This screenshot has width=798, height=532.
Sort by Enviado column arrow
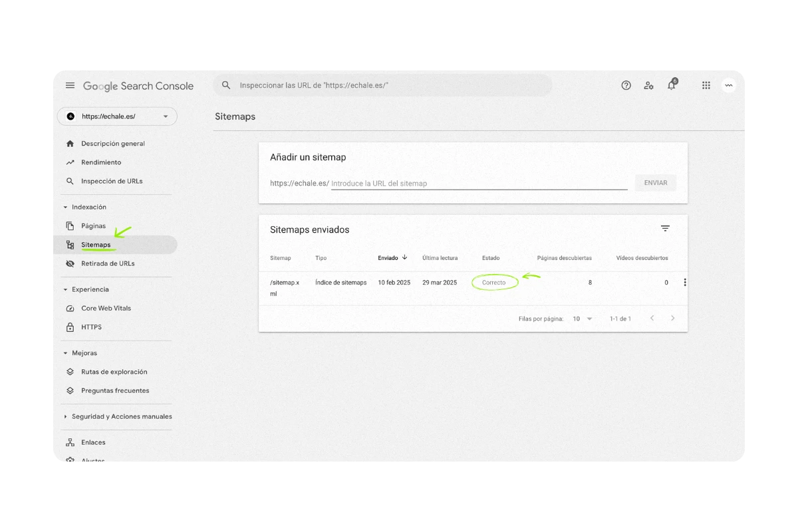pos(404,257)
